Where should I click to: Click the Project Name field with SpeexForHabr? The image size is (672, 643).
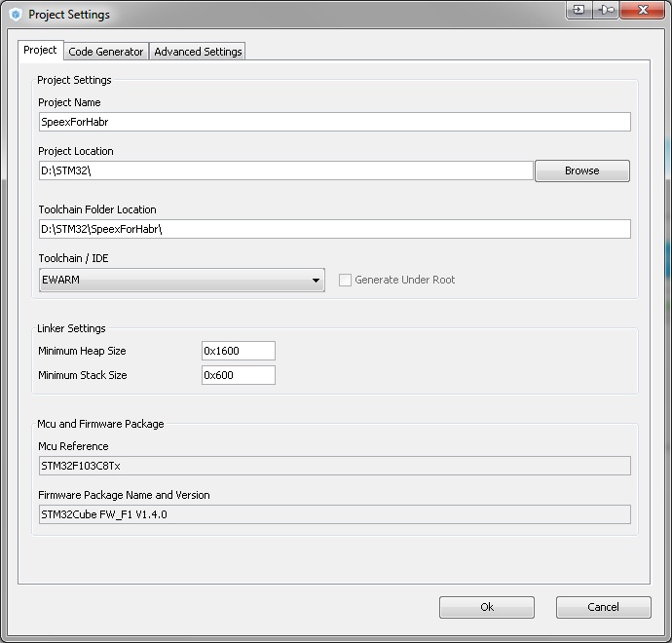(335, 122)
